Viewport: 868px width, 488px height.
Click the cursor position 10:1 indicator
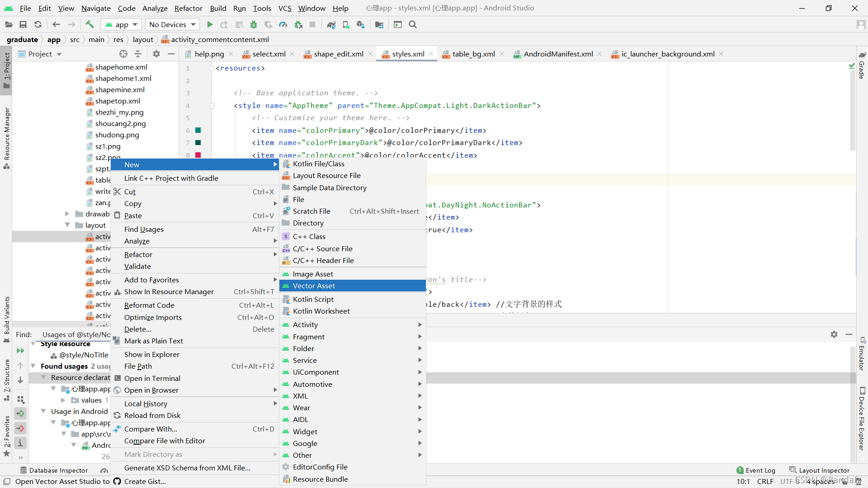tap(743, 481)
